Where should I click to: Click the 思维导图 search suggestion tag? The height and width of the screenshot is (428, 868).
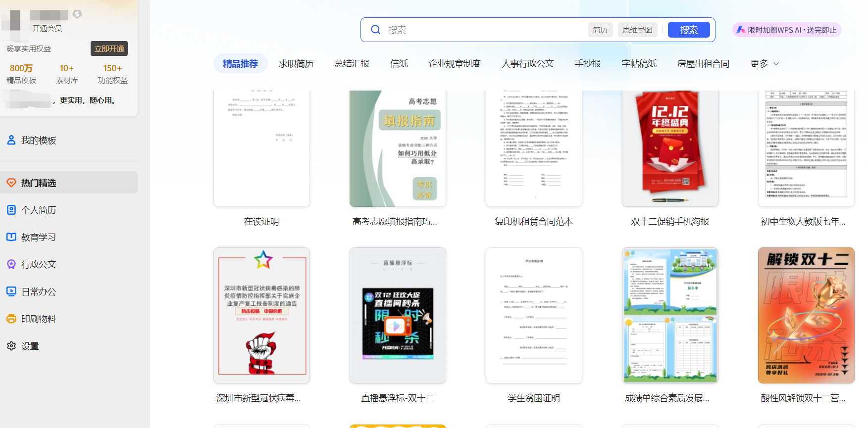point(638,30)
